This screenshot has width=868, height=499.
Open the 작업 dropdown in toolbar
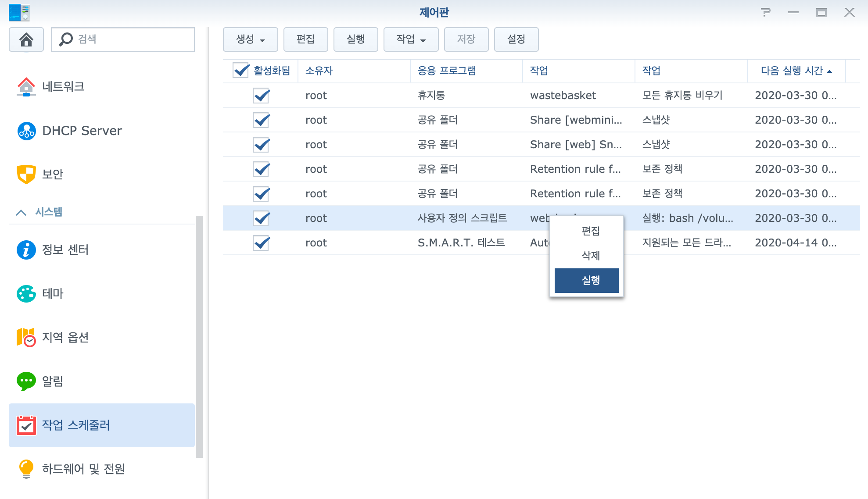pos(411,39)
